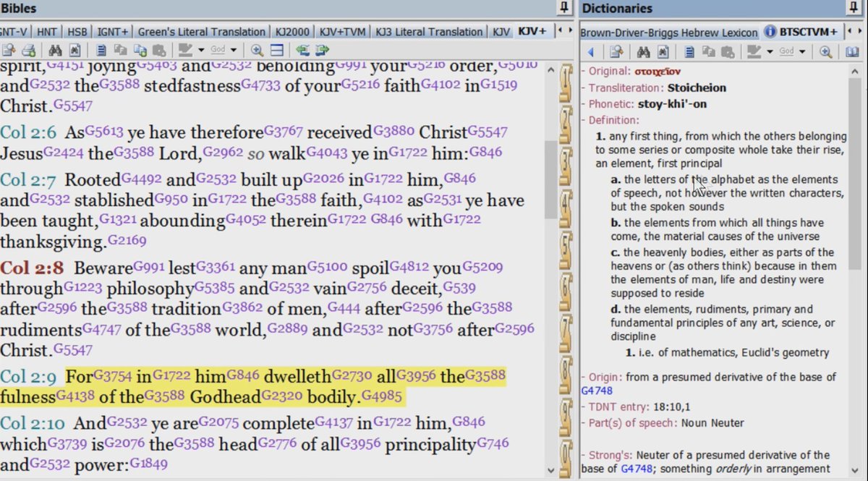
Task: Click the Dictionaries magnifier zoom icon
Action: (825, 51)
